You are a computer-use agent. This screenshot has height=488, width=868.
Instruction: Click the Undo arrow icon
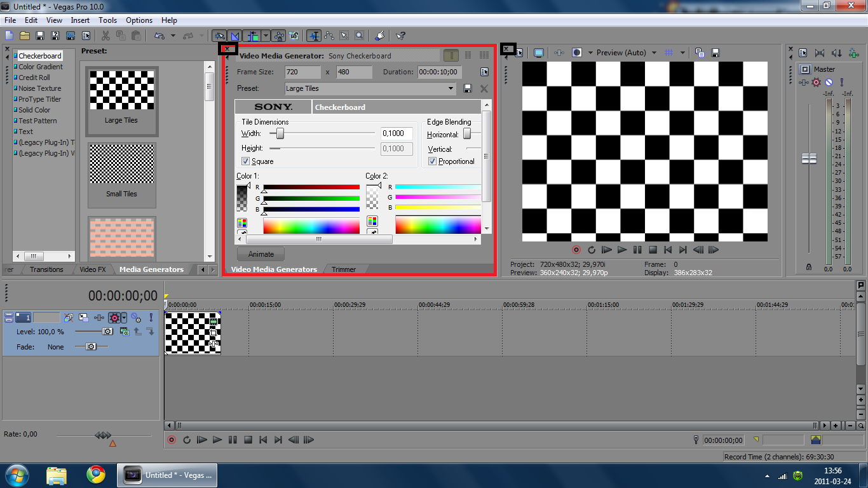pos(159,36)
